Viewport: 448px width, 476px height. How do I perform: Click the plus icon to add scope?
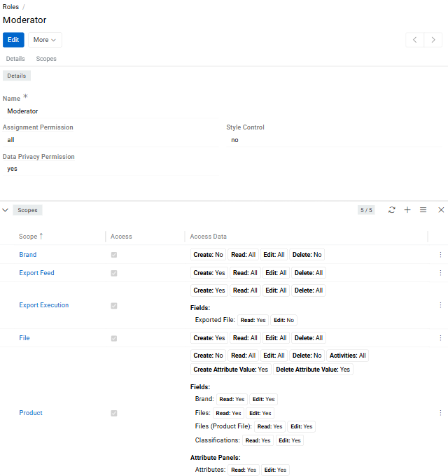(407, 210)
